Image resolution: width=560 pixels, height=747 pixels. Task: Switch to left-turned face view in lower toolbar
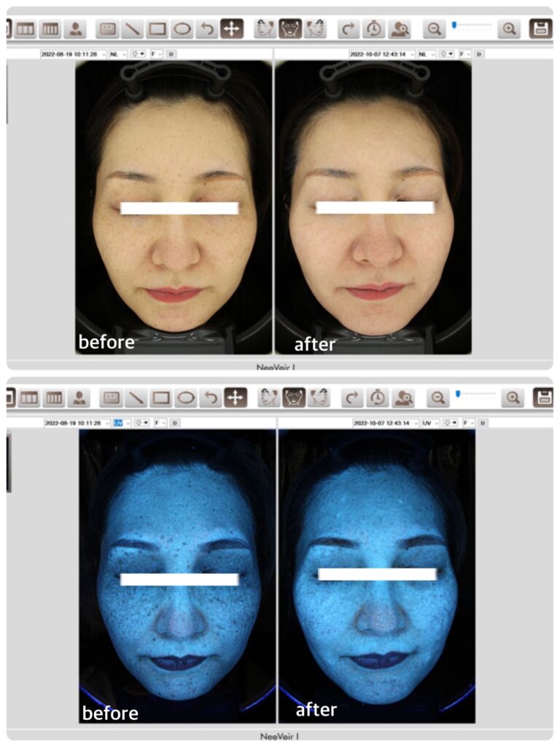[x=269, y=398]
